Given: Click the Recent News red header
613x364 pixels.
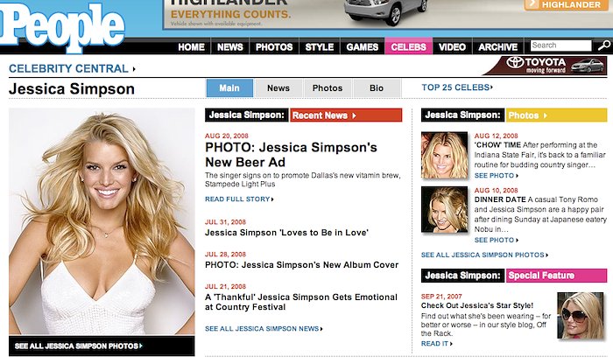Looking at the screenshot, I should point(346,115).
